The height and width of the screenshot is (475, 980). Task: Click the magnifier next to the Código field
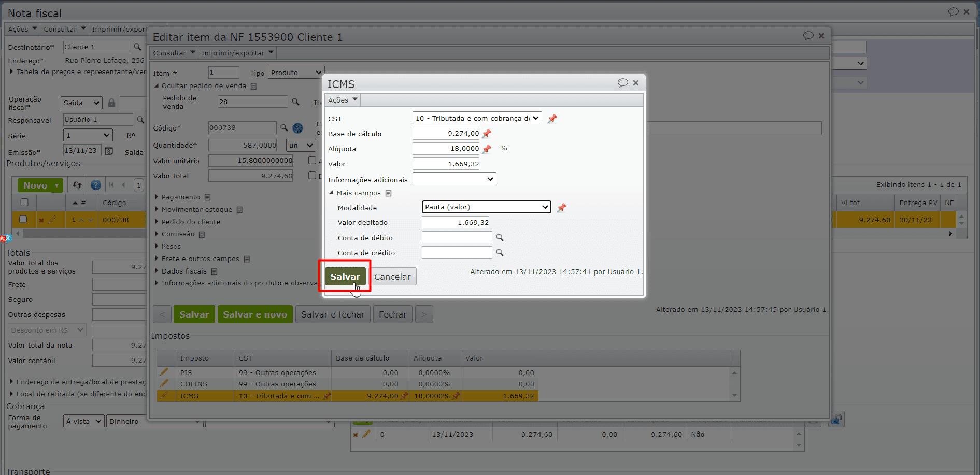pos(284,127)
